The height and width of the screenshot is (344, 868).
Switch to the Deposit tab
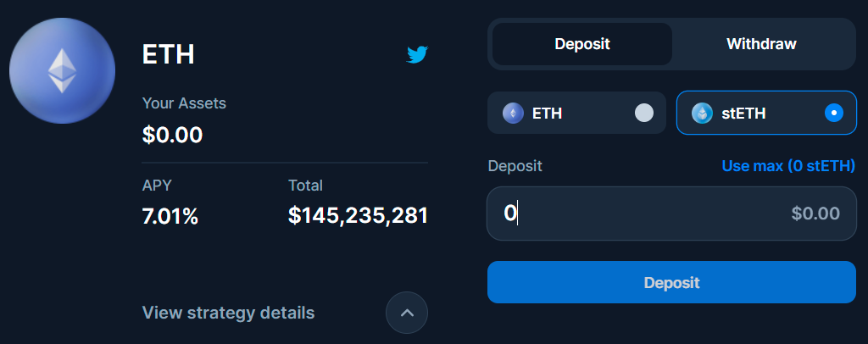coord(582,44)
